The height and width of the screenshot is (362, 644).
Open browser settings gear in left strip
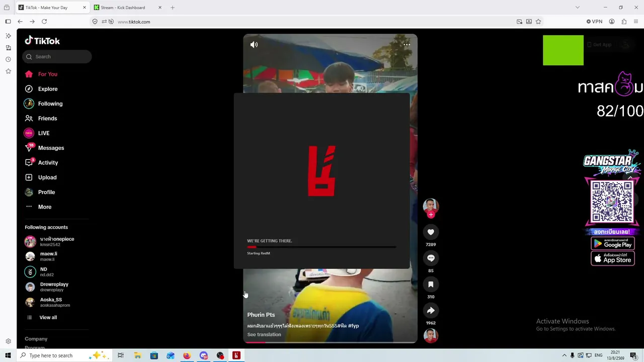tap(8, 341)
